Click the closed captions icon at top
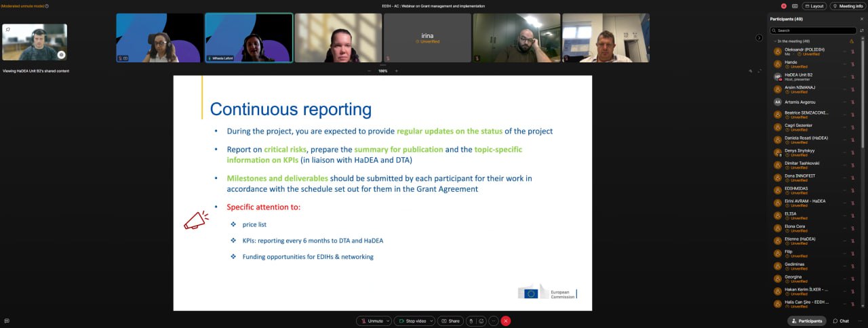Image resolution: width=868 pixels, height=328 pixels. [794, 6]
